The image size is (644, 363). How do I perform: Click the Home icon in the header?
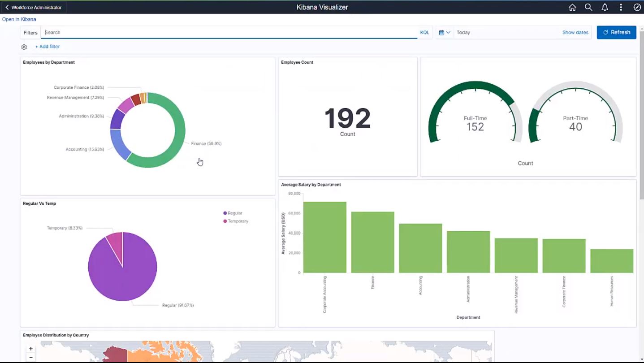pyautogui.click(x=572, y=7)
